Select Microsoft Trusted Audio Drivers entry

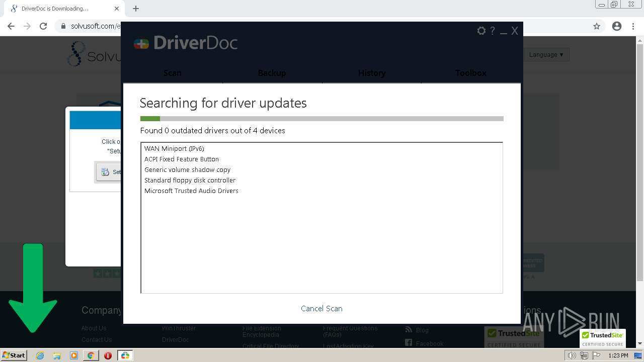191,191
